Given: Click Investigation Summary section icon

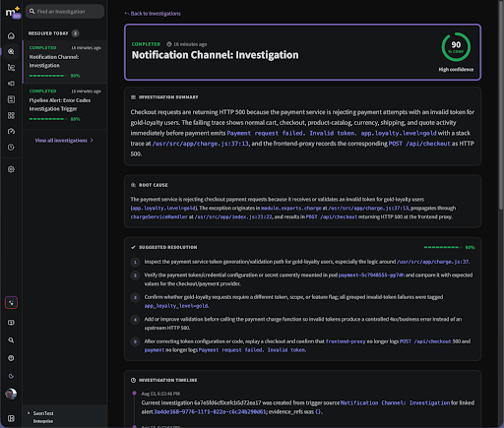Looking at the screenshot, I should click(x=133, y=97).
